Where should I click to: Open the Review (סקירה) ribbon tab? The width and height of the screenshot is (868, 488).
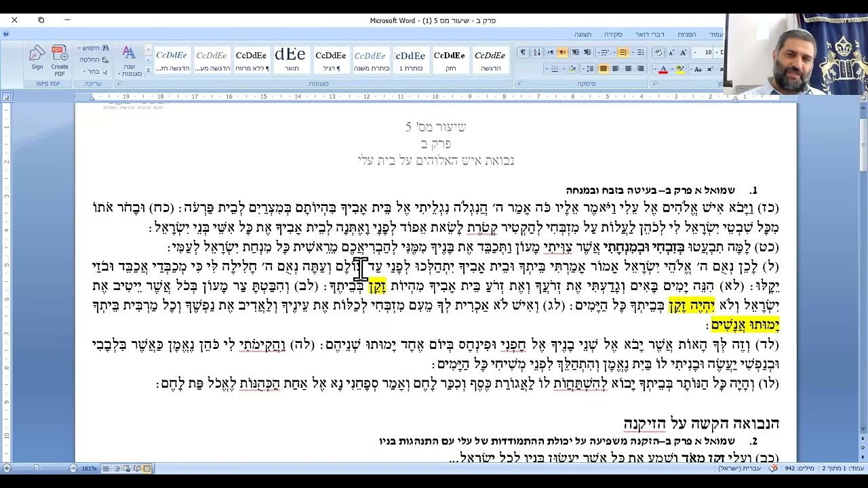pos(614,35)
